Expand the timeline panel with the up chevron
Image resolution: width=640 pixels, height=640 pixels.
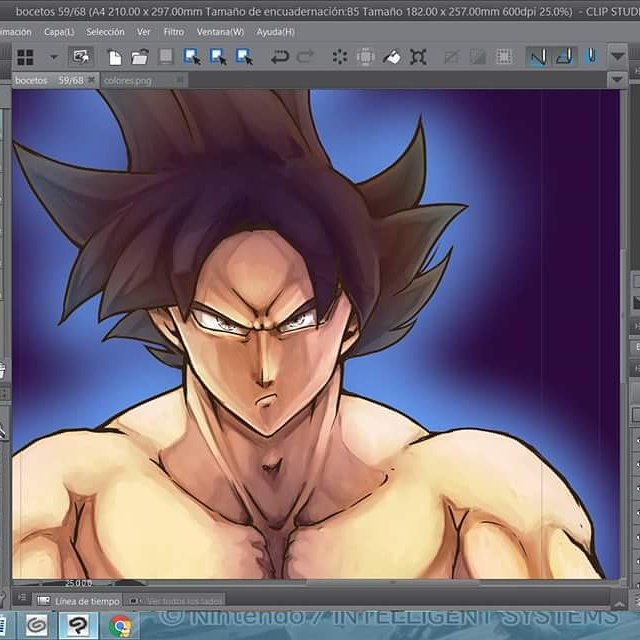(619, 604)
